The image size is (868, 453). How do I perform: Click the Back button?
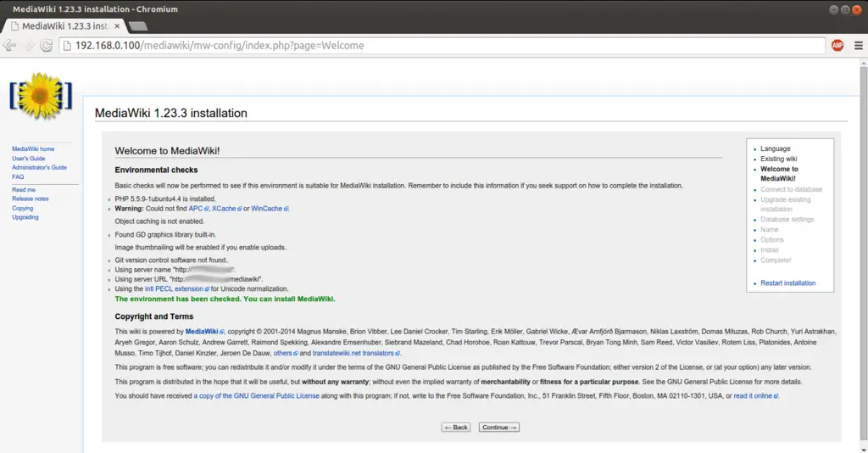[455, 428]
